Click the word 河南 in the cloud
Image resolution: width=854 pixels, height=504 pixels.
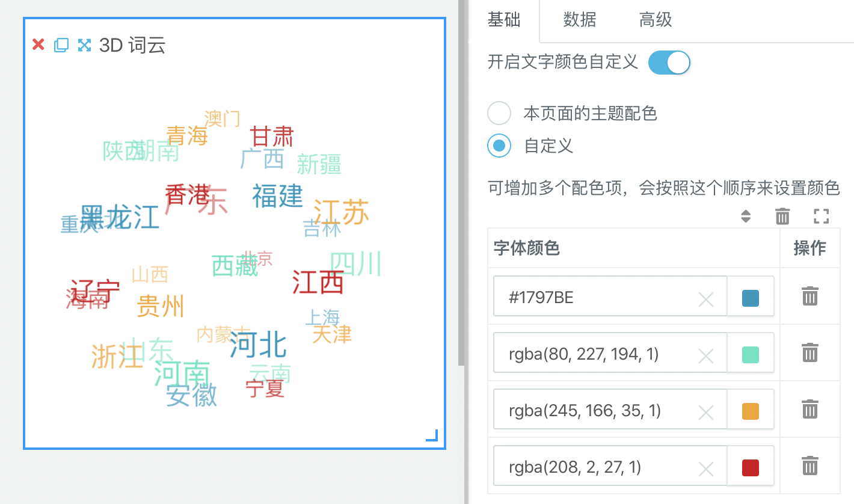pyautogui.click(x=182, y=373)
